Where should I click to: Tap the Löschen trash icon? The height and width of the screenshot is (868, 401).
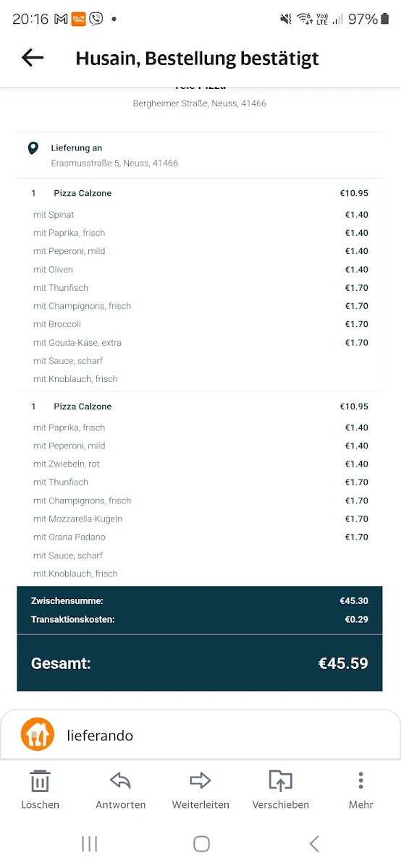point(40,781)
